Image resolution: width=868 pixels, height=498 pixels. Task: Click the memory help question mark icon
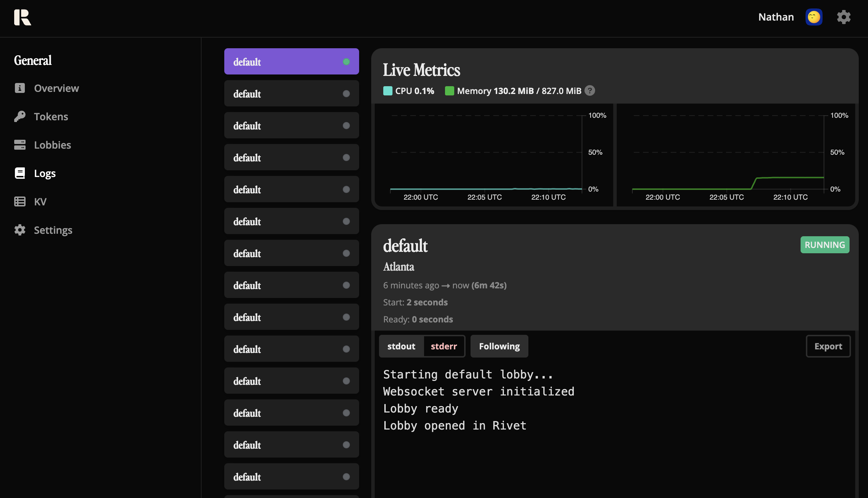[589, 91]
